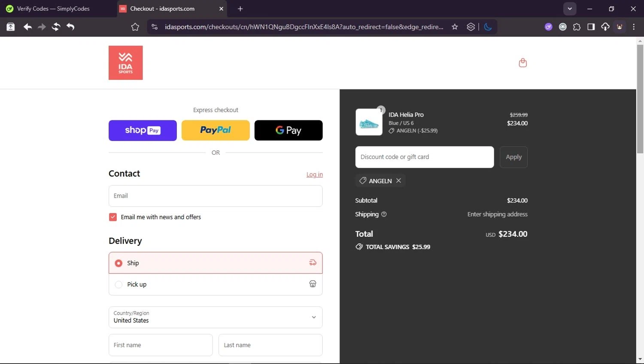
Task: Click the browser back arrow
Action: click(x=27, y=27)
